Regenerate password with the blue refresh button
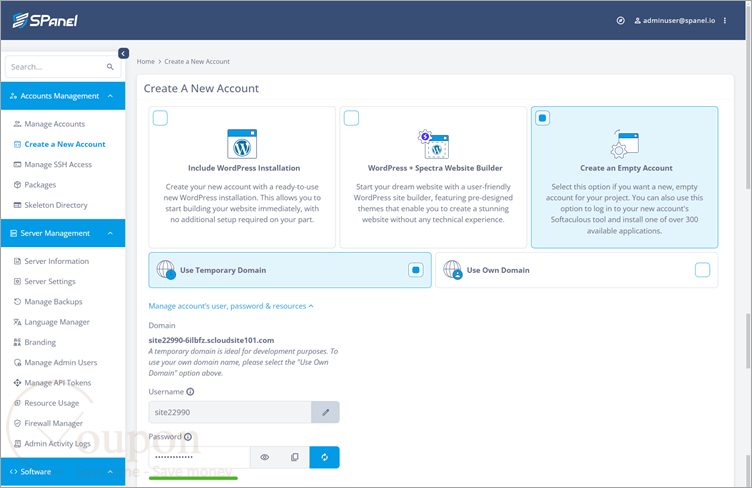The width and height of the screenshot is (752, 488). 325,457
